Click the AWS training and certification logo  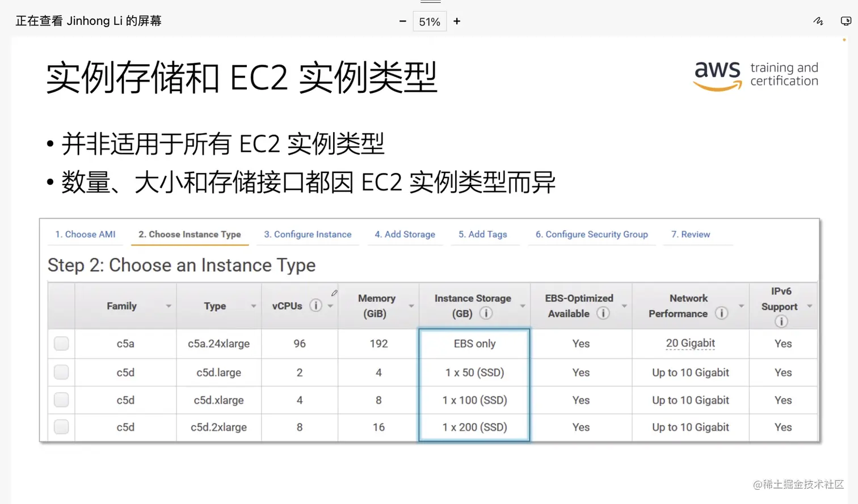[x=756, y=75]
